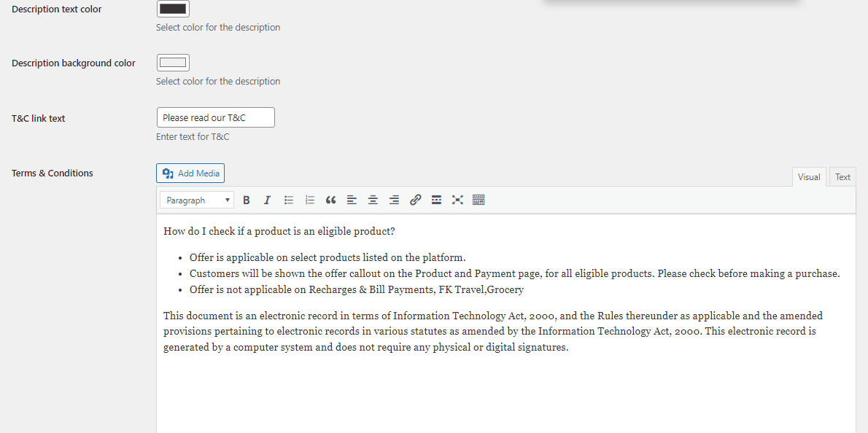Click the 'How do I check' heading line
868x433 pixels.
(x=279, y=231)
